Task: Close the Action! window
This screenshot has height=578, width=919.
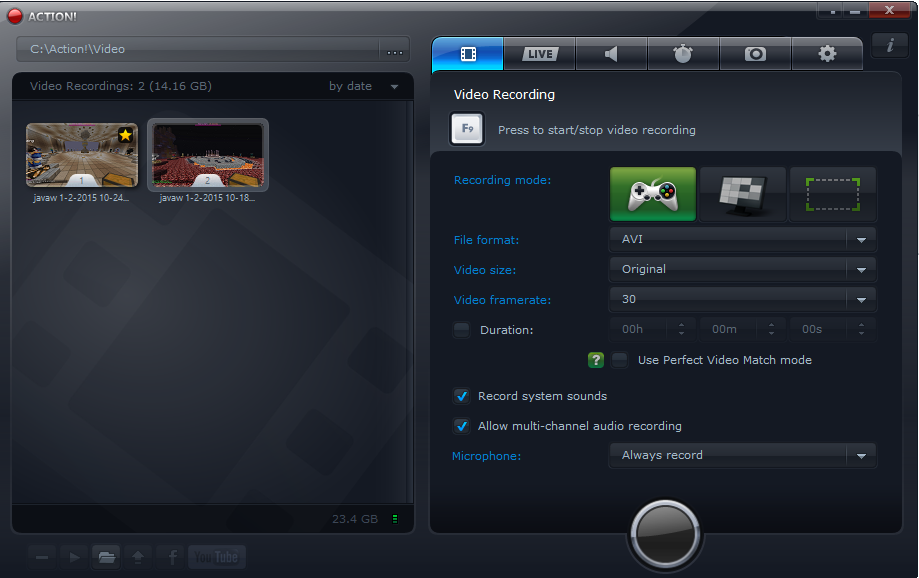Action: [889, 10]
